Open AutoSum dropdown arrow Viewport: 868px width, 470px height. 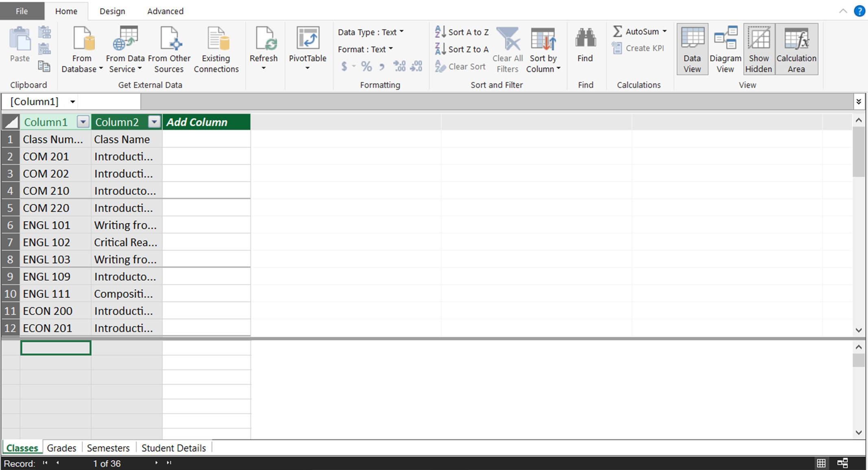(665, 31)
